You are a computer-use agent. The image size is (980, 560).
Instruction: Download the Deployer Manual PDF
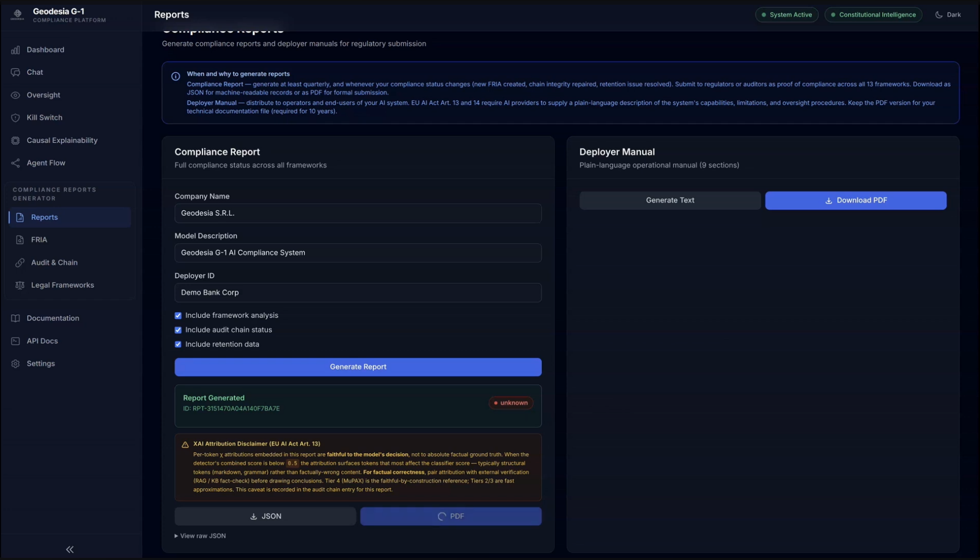[856, 200]
